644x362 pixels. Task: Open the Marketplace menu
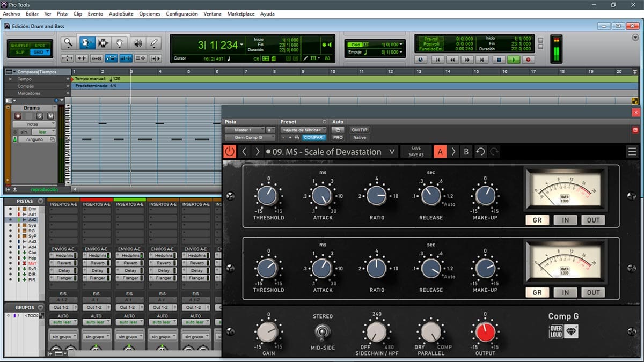pyautogui.click(x=241, y=13)
